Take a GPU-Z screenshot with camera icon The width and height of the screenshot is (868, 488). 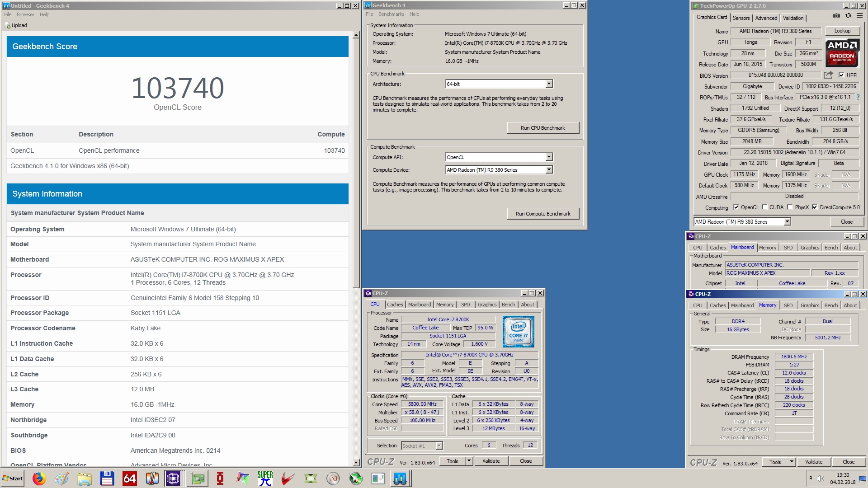pyautogui.click(x=836, y=15)
